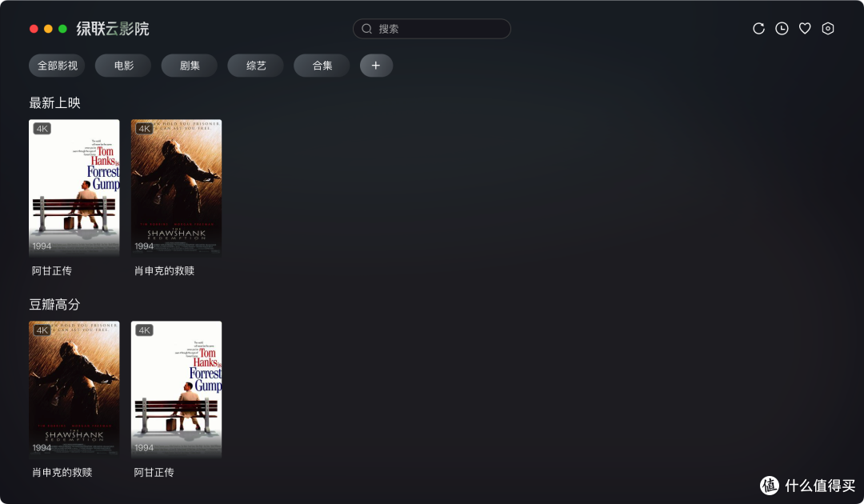Click 肖申克的救赎 title under 最新上映
The height and width of the screenshot is (504, 864).
pos(164,271)
